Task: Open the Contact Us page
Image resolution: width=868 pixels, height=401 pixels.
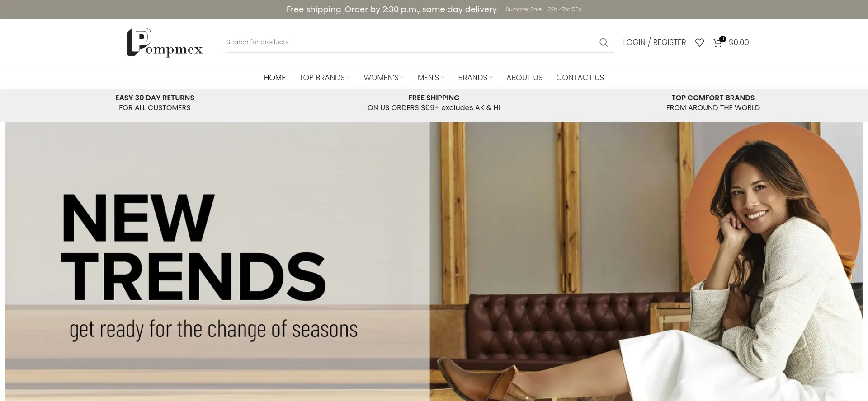Action: click(x=580, y=78)
